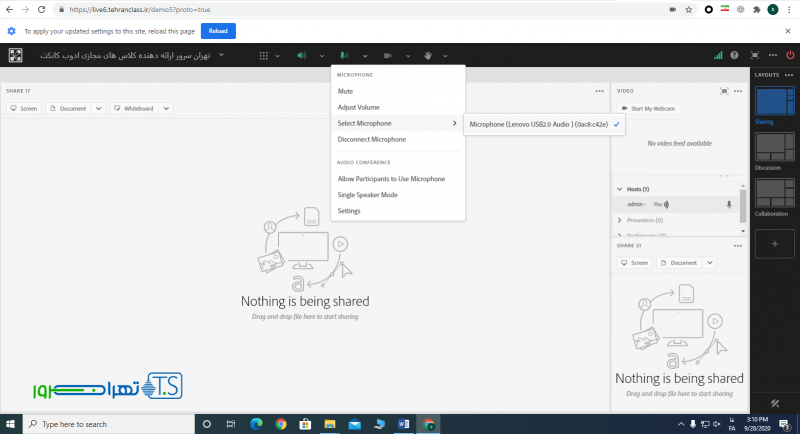800x434 pixels.
Task: Click the green microphone icon in the toolbar
Action: tap(344, 55)
